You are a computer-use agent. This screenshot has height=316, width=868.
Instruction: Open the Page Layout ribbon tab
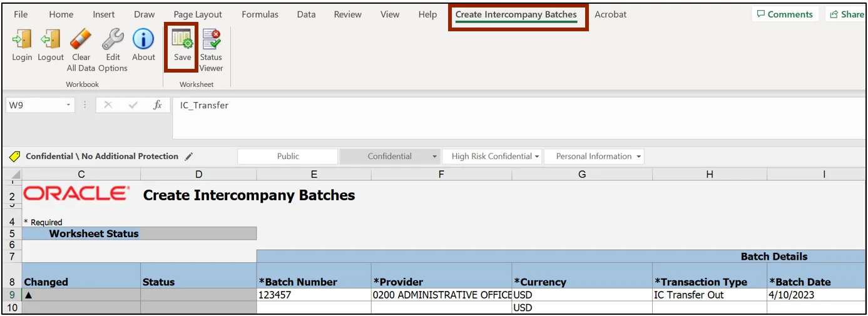(198, 14)
